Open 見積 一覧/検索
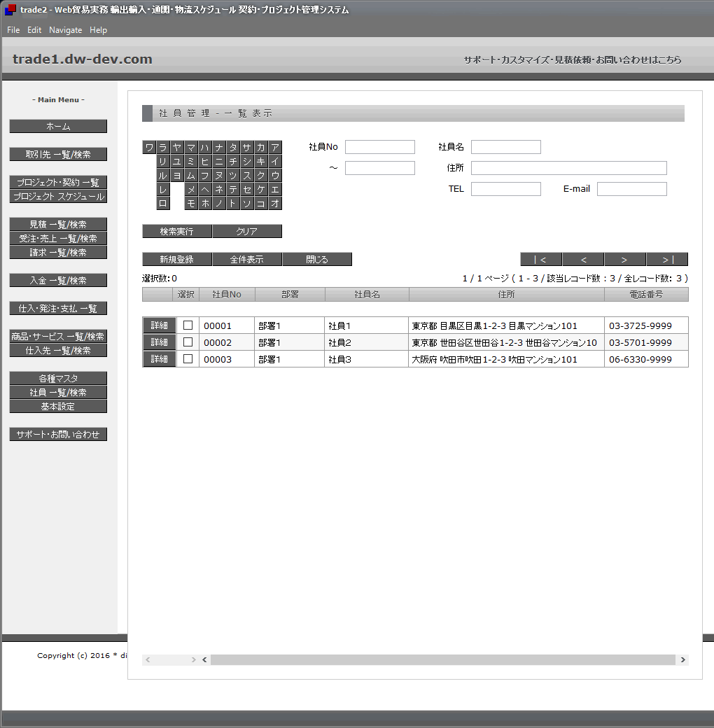The height and width of the screenshot is (728, 714). click(x=58, y=224)
